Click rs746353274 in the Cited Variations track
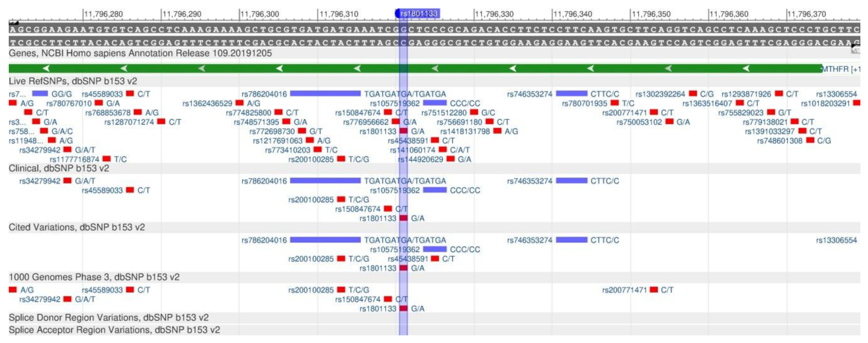Screen dimensions: 868x343 click(x=572, y=240)
